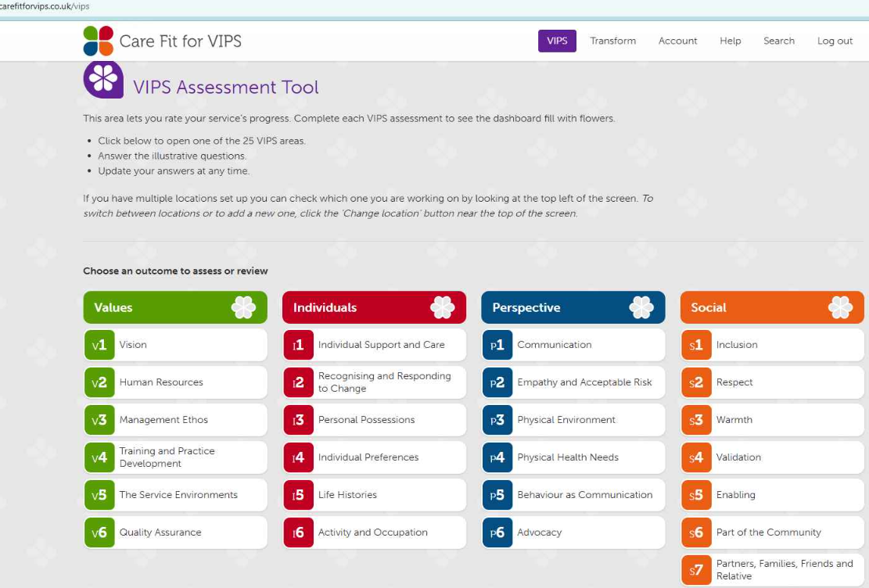This screenshot has height=588, width=869.
Task: Click the flower icon in Individuals header
Action: (x=442, y=307)
